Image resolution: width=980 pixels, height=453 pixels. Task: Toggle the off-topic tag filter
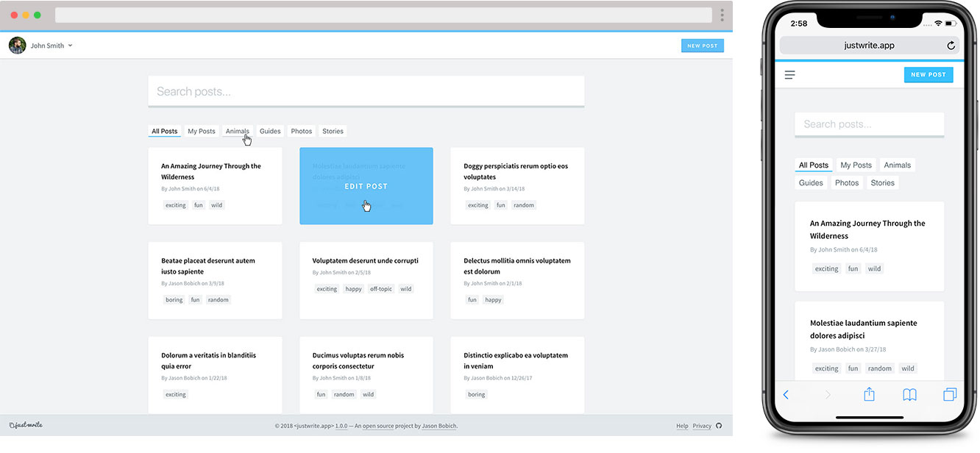tap(381, 288)
